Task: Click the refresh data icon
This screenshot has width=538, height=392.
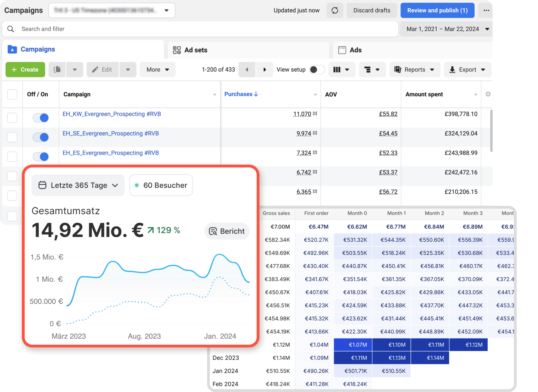Action: [x=335, y=10]
